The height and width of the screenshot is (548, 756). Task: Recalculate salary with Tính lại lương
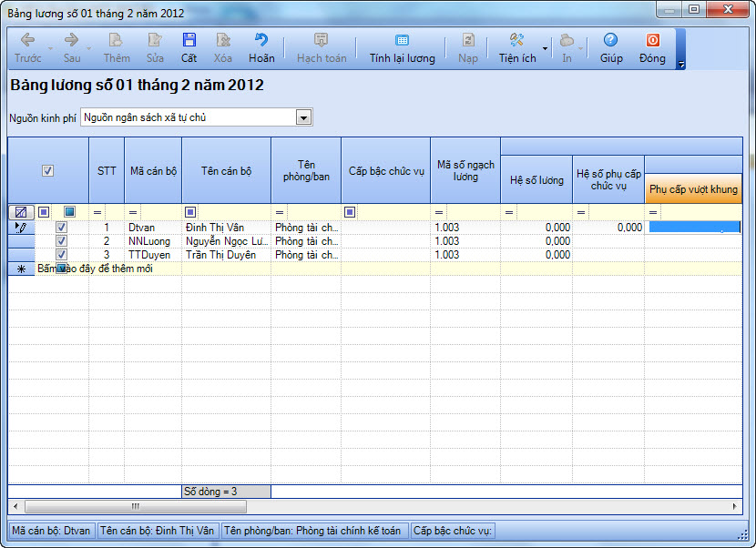[x=402, y=48]
